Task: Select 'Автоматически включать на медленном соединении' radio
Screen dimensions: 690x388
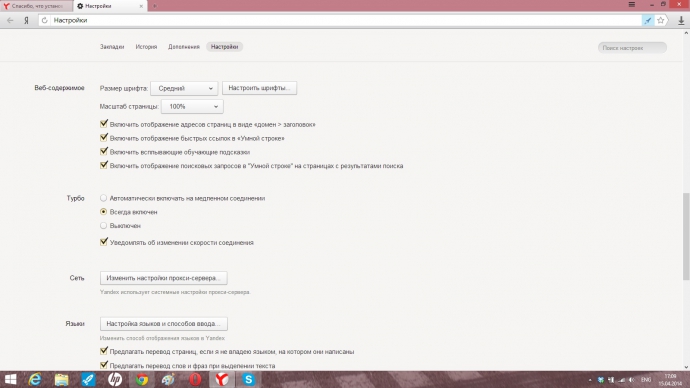Action: click(103, 198)
